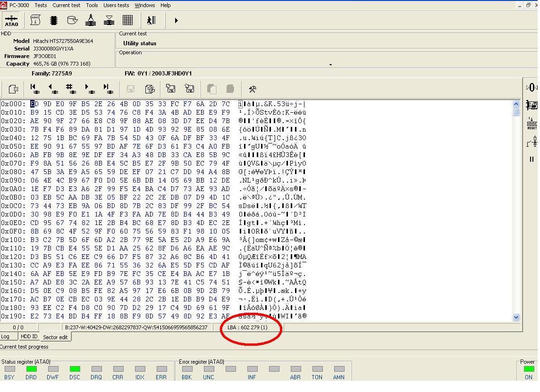Screen dimensions: 540x392
Task: Click the hex editor scrollbar thumb
Action: (516, 112)
